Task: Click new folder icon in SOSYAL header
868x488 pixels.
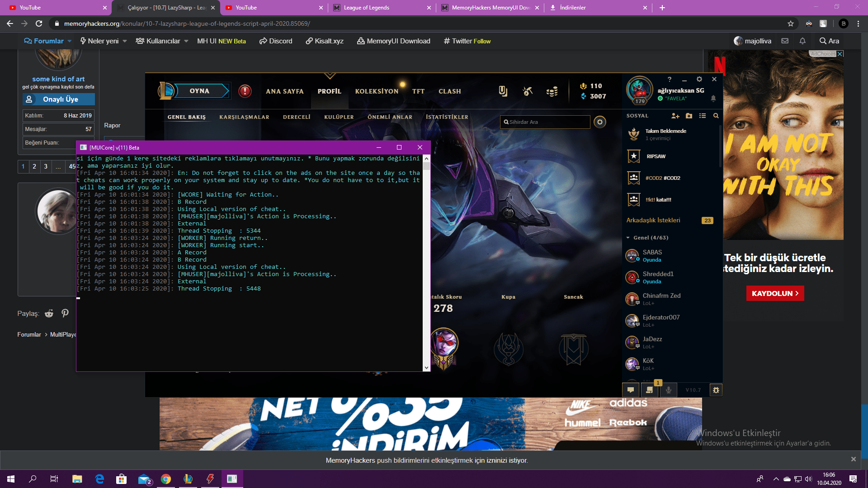Action: 689,116
